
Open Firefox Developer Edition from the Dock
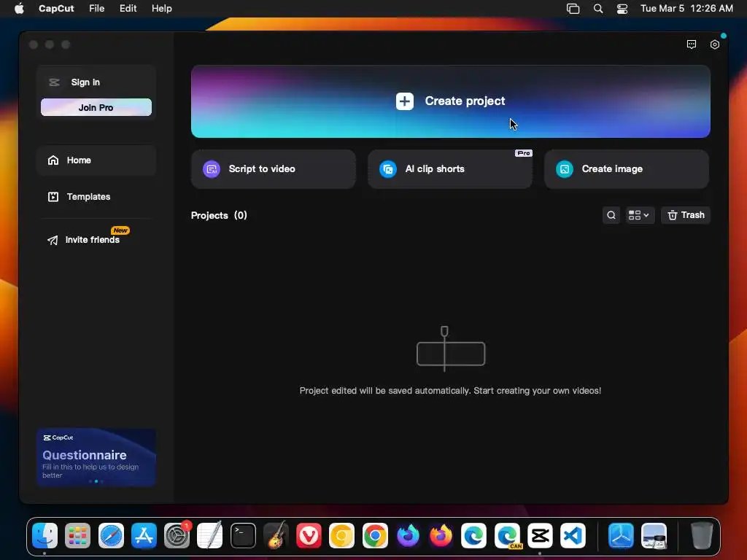tap(408, 536)
